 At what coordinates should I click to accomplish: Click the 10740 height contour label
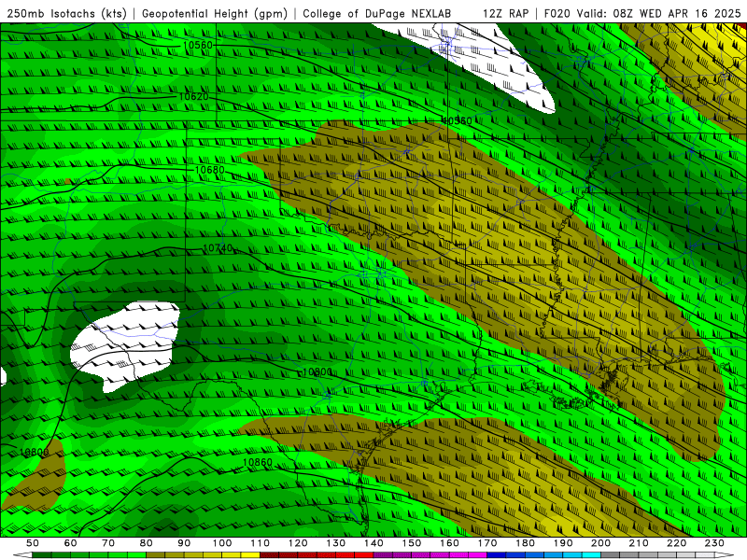tap(218, 248)
